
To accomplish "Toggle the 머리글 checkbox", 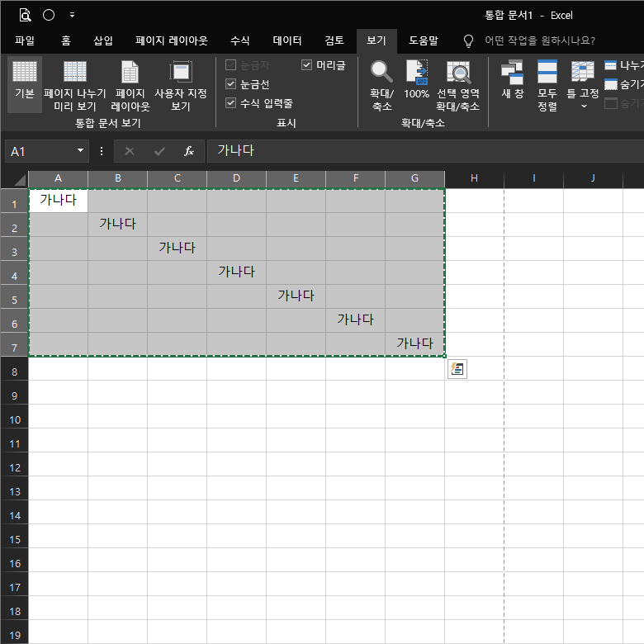I will (307, 65).
